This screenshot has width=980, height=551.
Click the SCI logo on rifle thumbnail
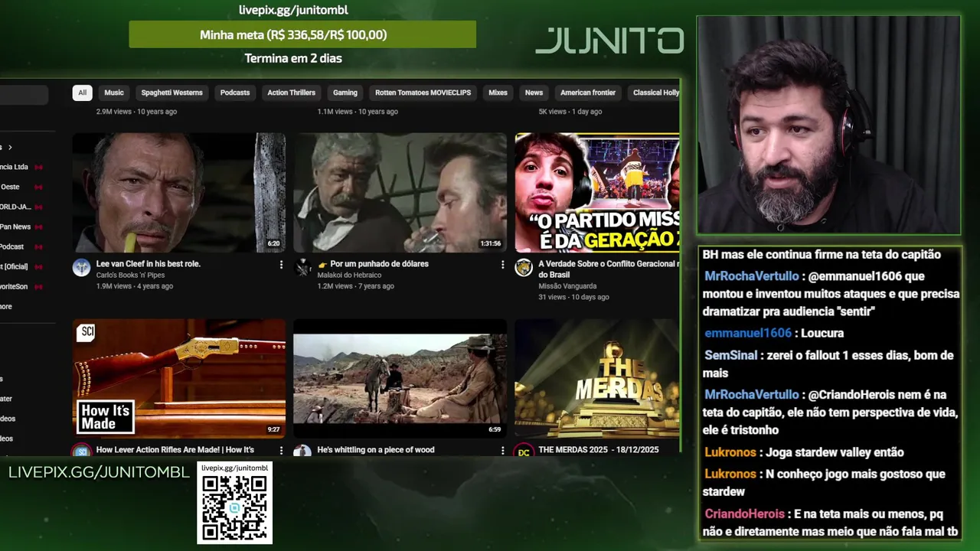(x=87, y=332)
